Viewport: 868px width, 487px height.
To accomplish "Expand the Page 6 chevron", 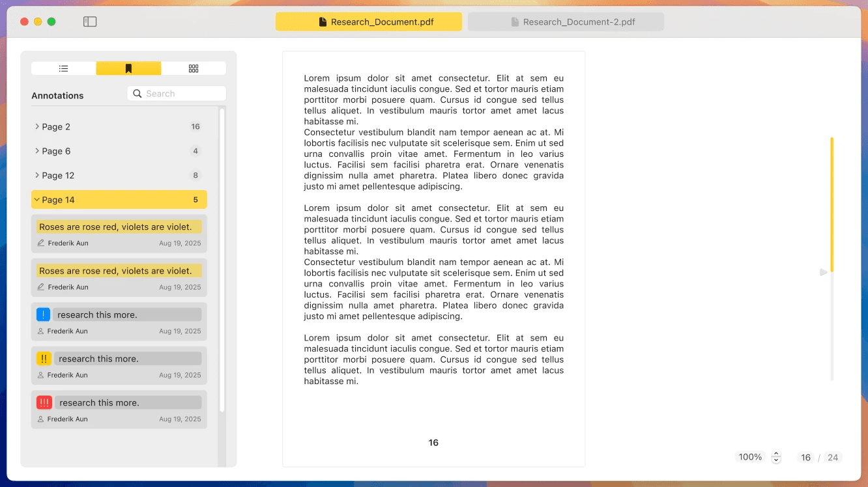I will (x=37, y=150).
